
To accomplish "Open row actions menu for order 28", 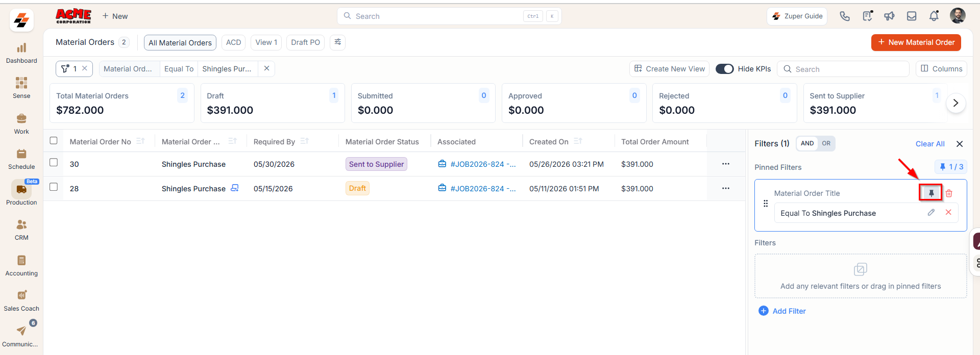I will [726, 188].
